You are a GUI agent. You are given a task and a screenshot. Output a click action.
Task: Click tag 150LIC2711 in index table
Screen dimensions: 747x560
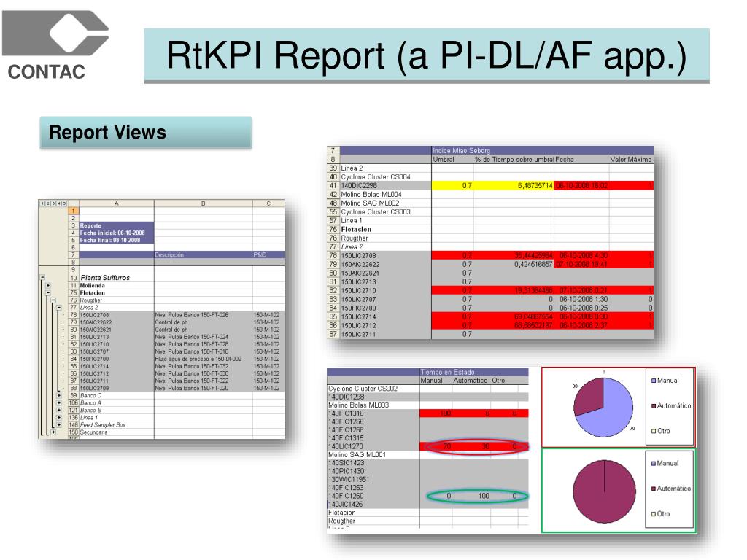(x=358, y=334)
